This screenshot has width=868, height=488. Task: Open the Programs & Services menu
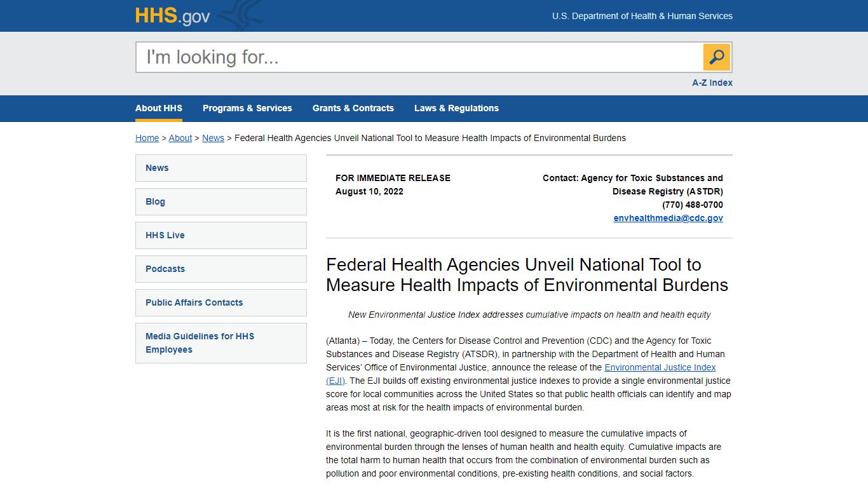pyautogui.click(x=247, y=108)
